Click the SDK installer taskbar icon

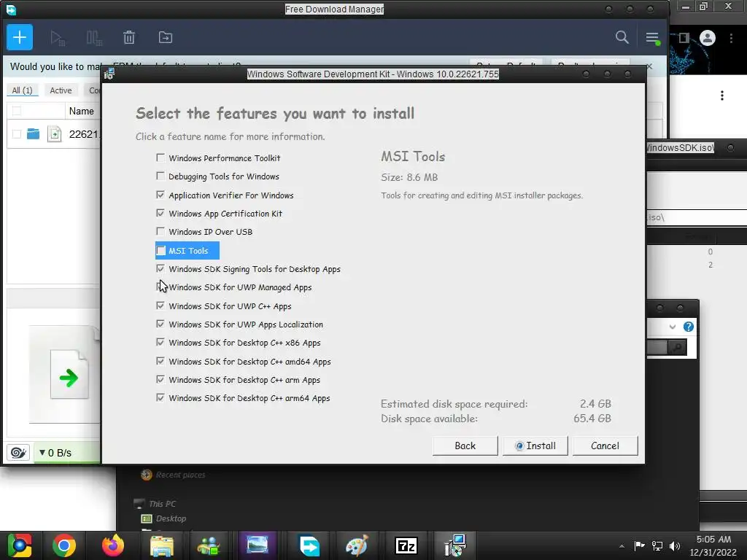[455, 545]
